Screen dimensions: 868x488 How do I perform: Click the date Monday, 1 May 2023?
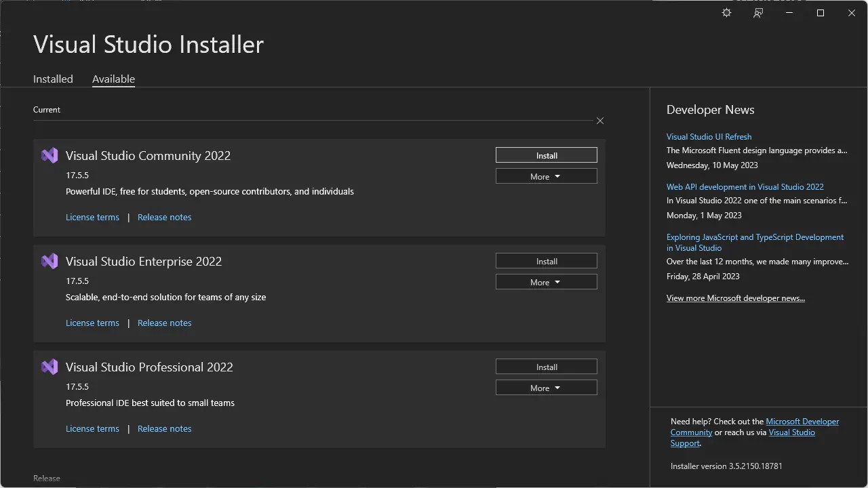[x=704, y=215]
